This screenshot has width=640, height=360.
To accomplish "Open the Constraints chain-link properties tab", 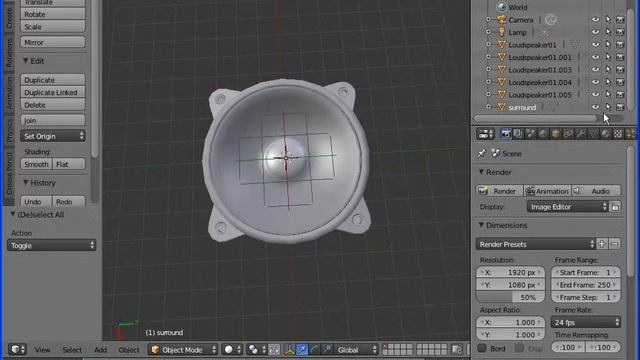I will point(568,134).
